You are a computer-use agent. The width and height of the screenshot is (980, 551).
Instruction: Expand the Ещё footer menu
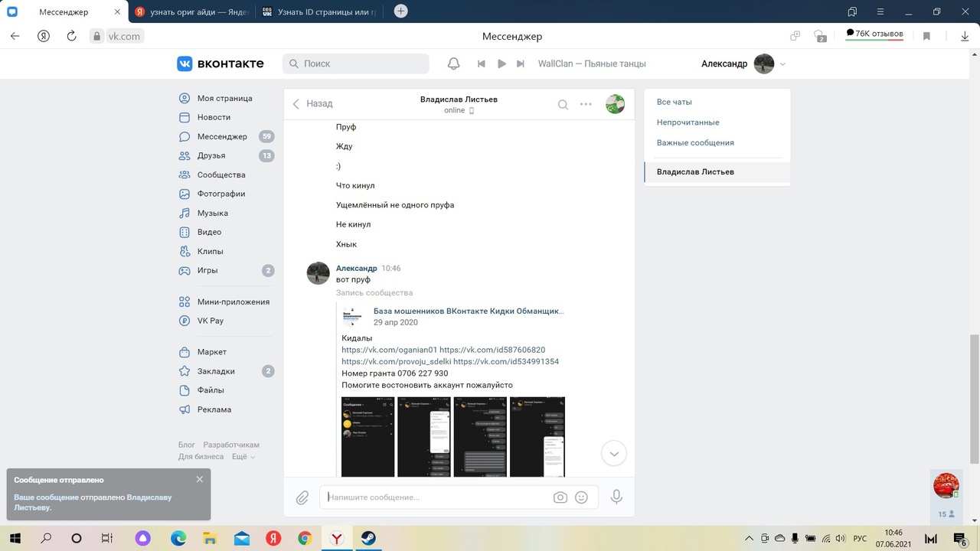[243, 457]
